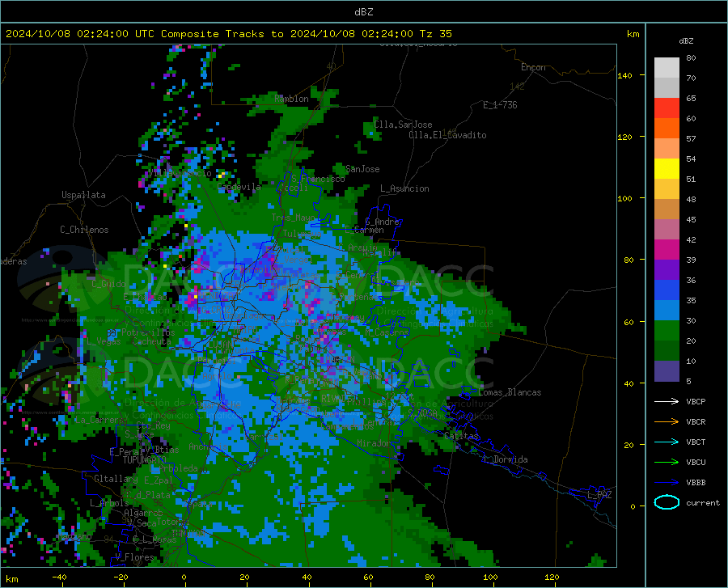Screen dimensions: 728x588
Task: Click the E_1-736 place label
Action: pyautogui.click(x=500, y=105)
